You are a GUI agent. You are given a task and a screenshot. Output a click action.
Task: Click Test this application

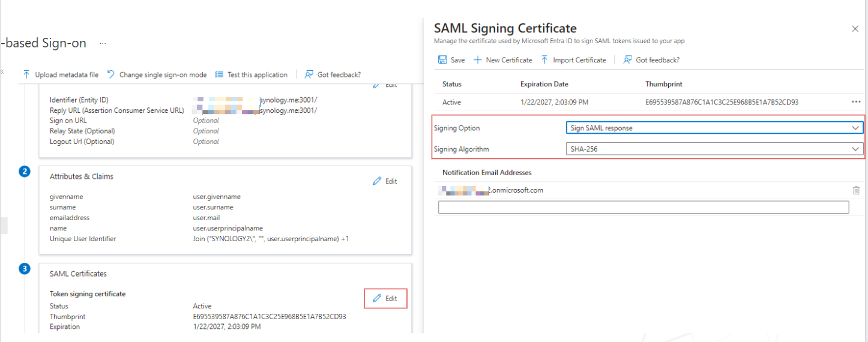tap(252, 75)
